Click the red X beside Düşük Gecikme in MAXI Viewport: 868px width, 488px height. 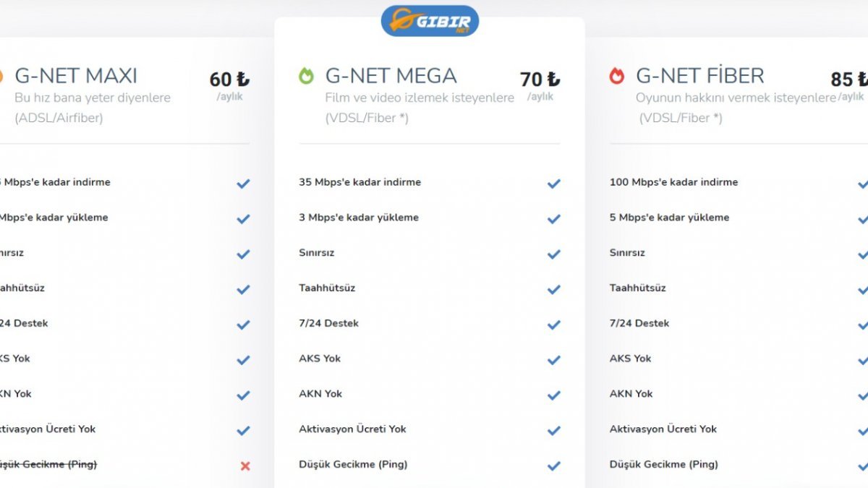point(244,466)
